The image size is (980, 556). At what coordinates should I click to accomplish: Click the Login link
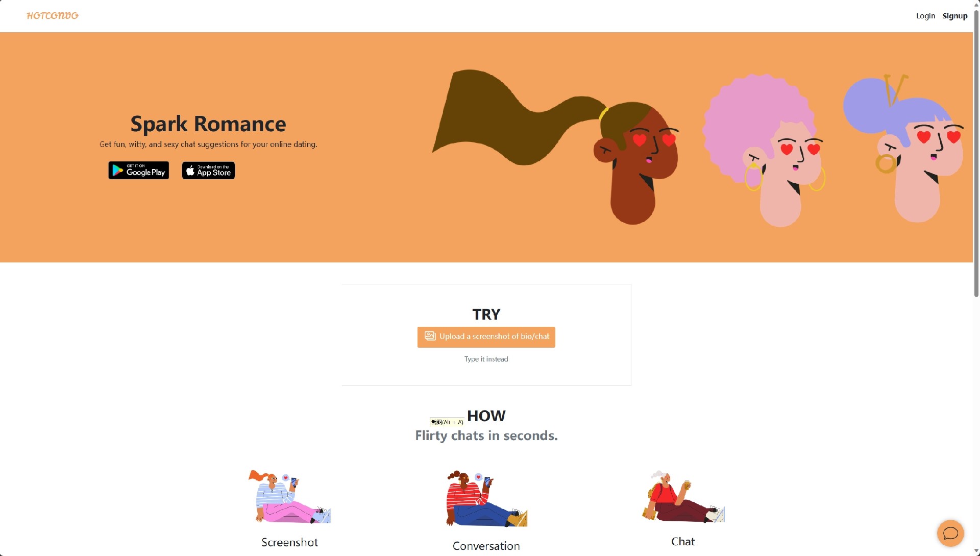tap(925, 16)
